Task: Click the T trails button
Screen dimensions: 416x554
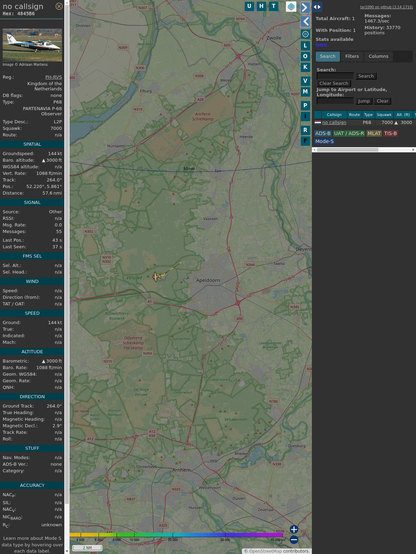Action: [x=273, y=6]
